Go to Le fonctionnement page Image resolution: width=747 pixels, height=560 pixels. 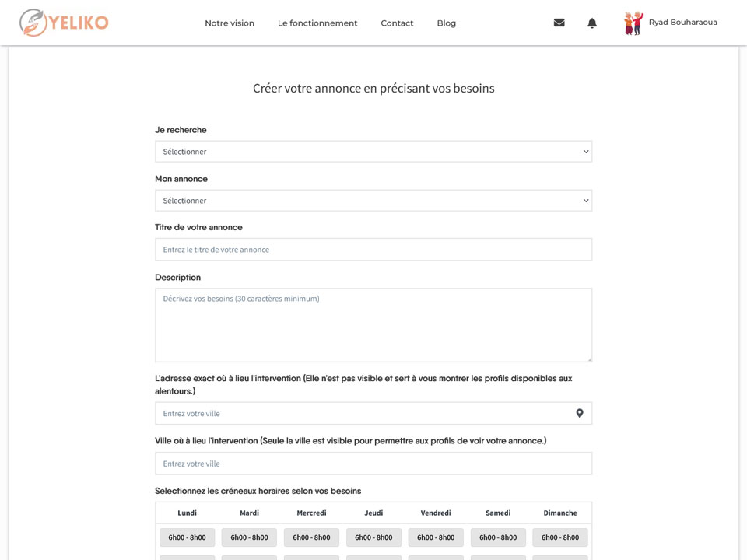(317, 23)
